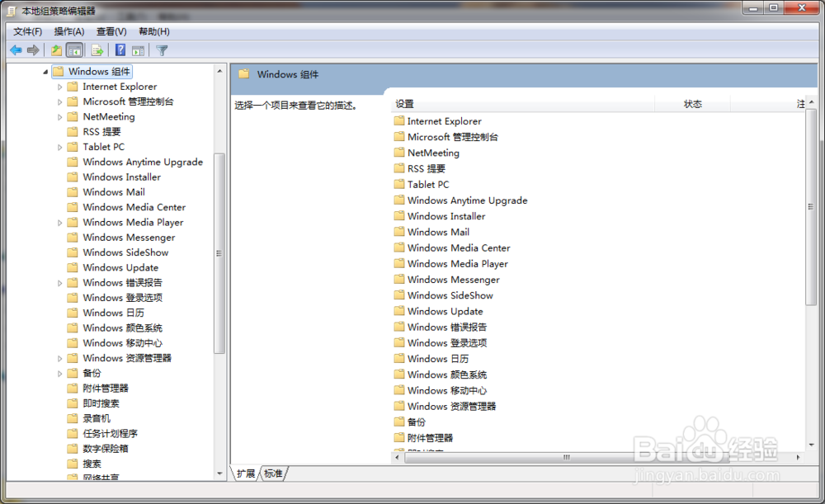Viewport: 825px width, 504px height.
Task: Sort by the 状态 column header
Action: (x=692, y=104)
